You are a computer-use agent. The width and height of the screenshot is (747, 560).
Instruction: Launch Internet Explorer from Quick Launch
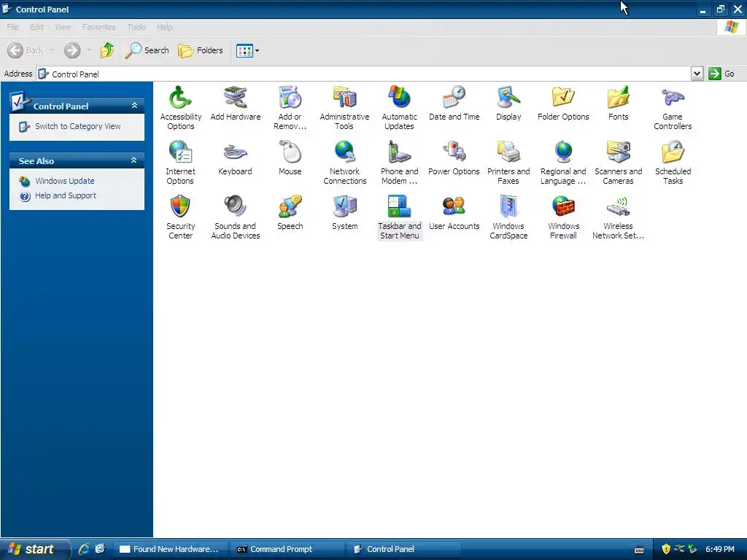[x=84, y=549]
